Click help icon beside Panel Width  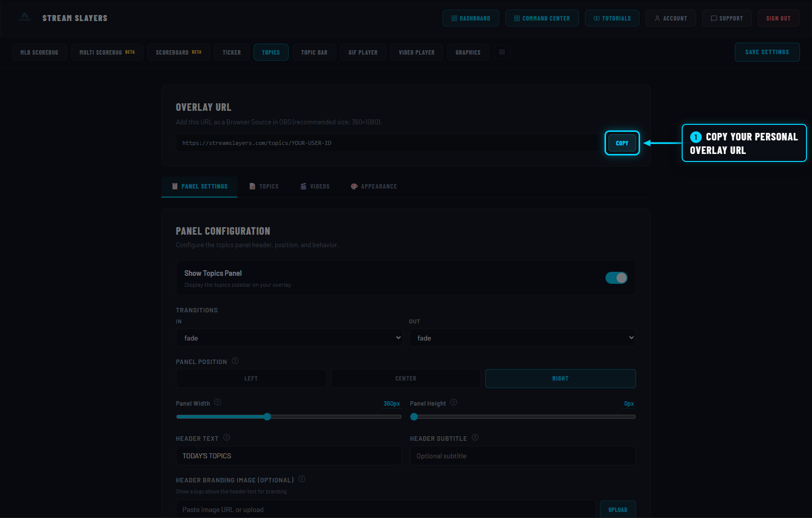[218, 402]
